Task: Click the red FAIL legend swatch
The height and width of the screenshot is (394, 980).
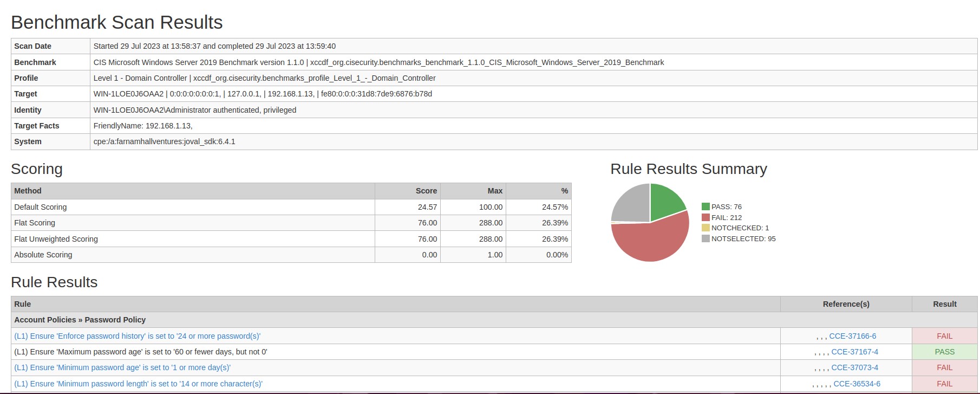Action: (705, 217)
